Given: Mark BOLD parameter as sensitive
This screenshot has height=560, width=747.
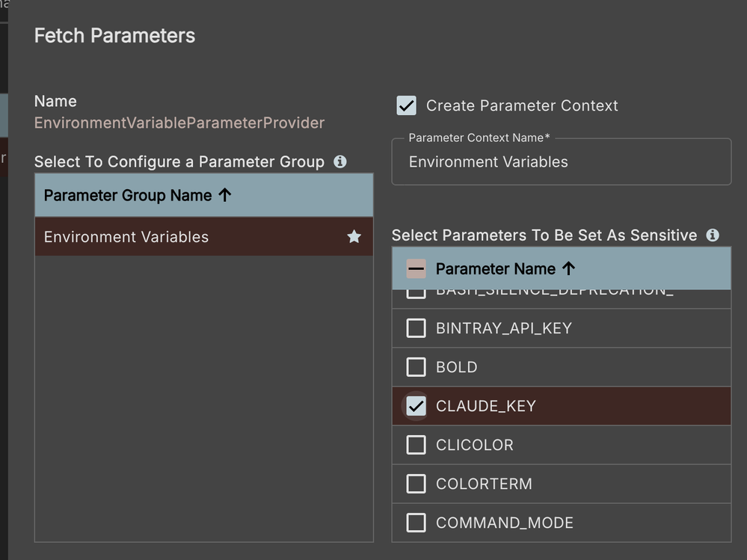Looking at the screenshot, I should [416, 367].
